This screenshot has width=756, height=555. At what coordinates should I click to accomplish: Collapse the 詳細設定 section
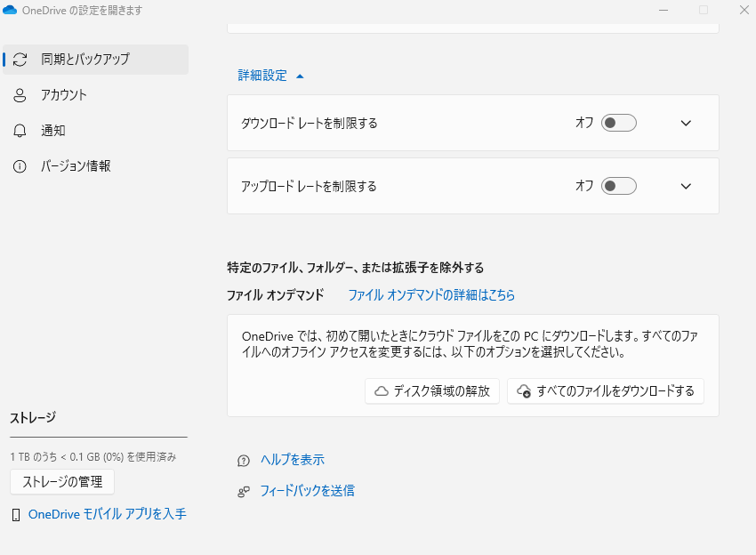click(x=270, y=76)
